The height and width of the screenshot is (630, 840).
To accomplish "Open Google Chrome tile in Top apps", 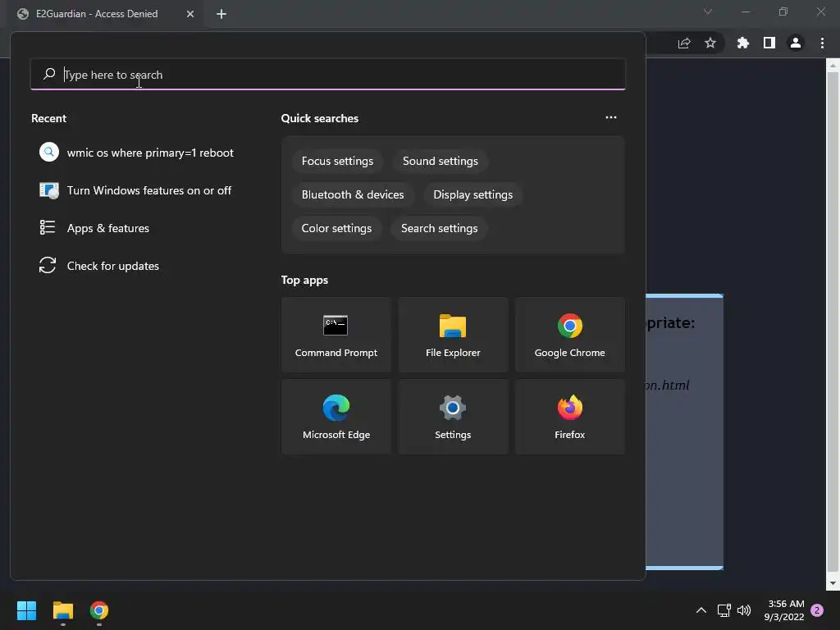I will coord(569,335).
